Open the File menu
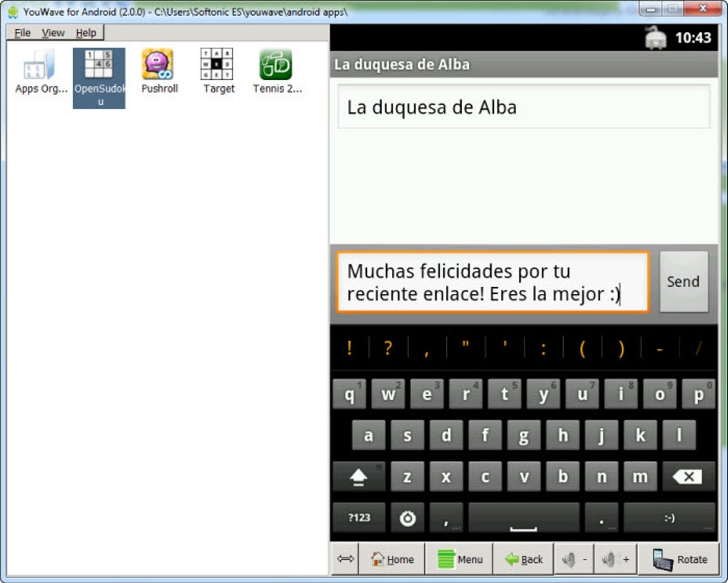The height and width of the screenshot is (583, 728). point(22,33)
